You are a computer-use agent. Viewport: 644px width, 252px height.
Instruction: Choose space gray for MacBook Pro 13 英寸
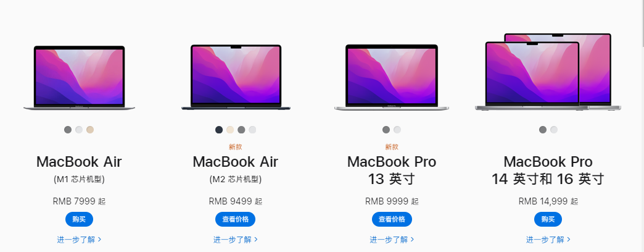(x=386, y=130)
